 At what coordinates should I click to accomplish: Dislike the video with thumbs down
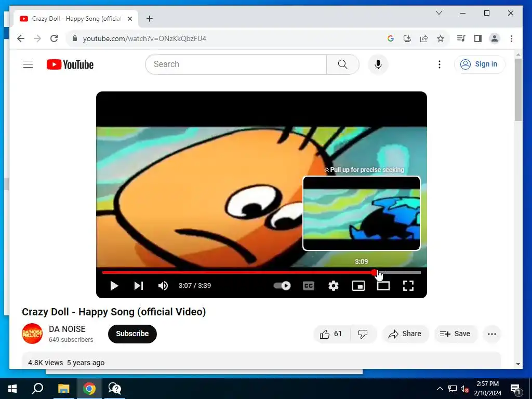point(363,334)
